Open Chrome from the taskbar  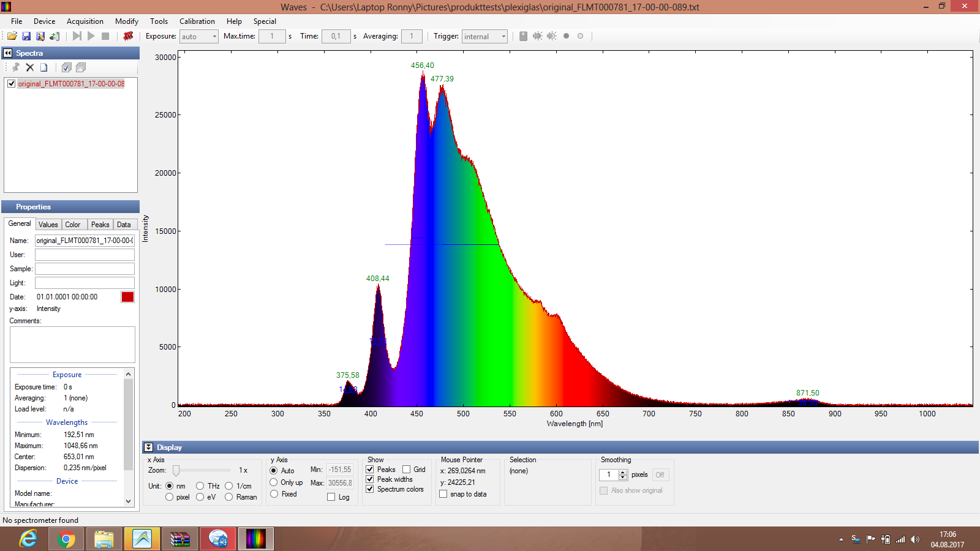coord(66,539)
